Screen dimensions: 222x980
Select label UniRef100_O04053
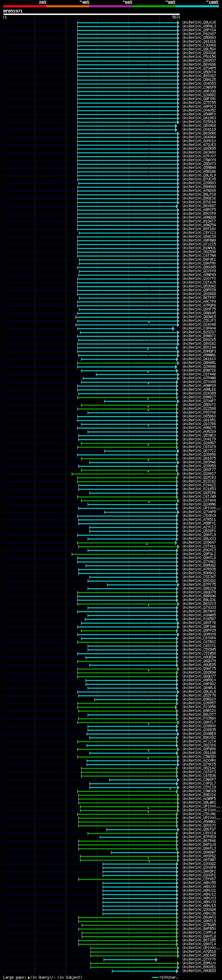coord(199,83)
